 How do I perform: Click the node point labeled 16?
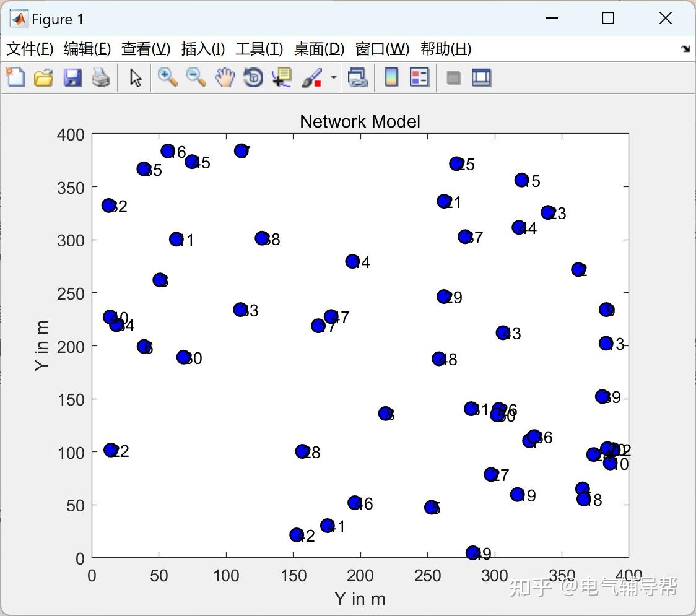(x=167, y=151)
